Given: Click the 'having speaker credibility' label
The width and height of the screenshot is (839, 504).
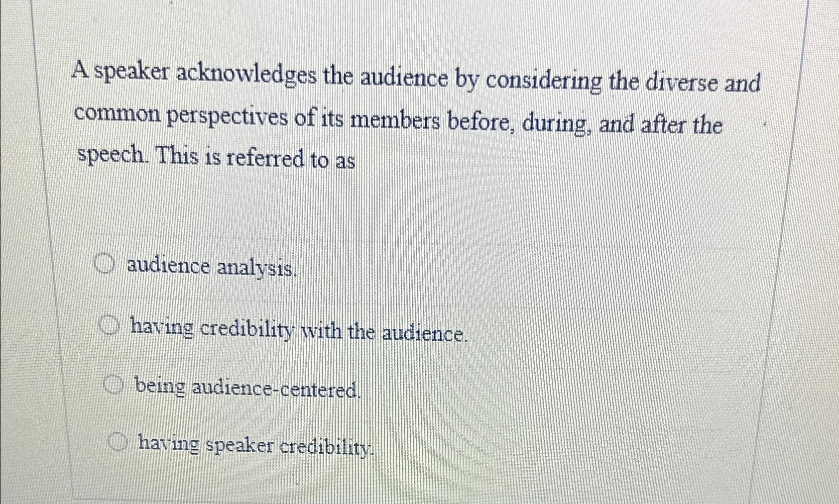Looking at the screenshot, I should click(255, 446).
